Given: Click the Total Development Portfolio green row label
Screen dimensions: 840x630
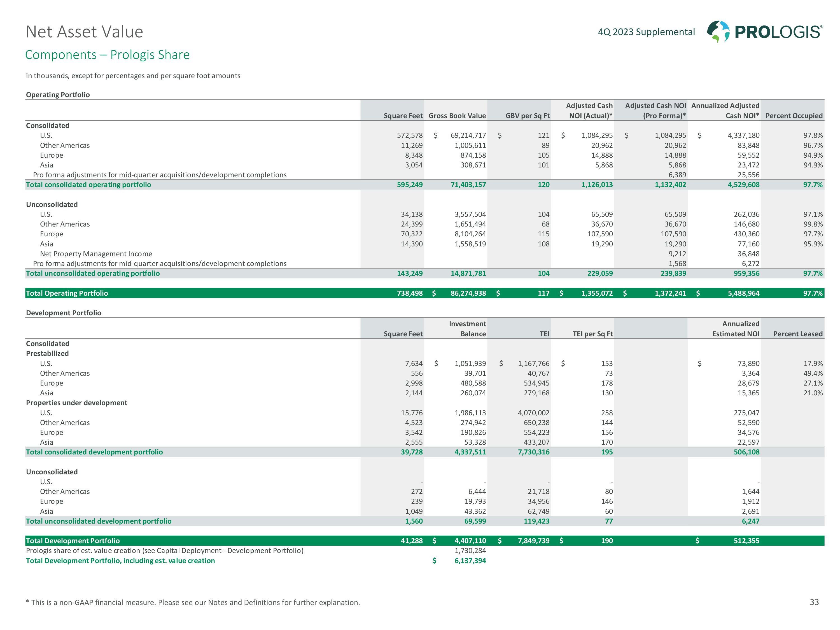Looking at the screenshot, I should pos(73,541).
